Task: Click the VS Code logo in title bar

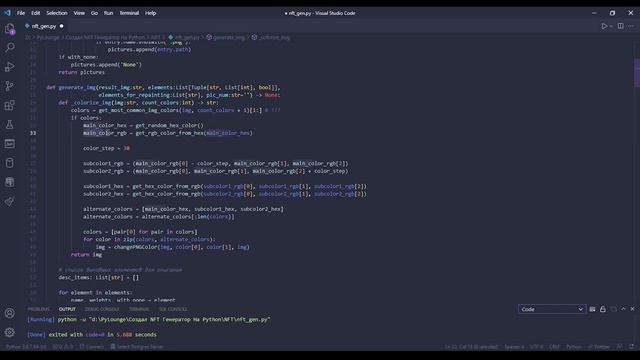Action: click(x=7, y=13)
